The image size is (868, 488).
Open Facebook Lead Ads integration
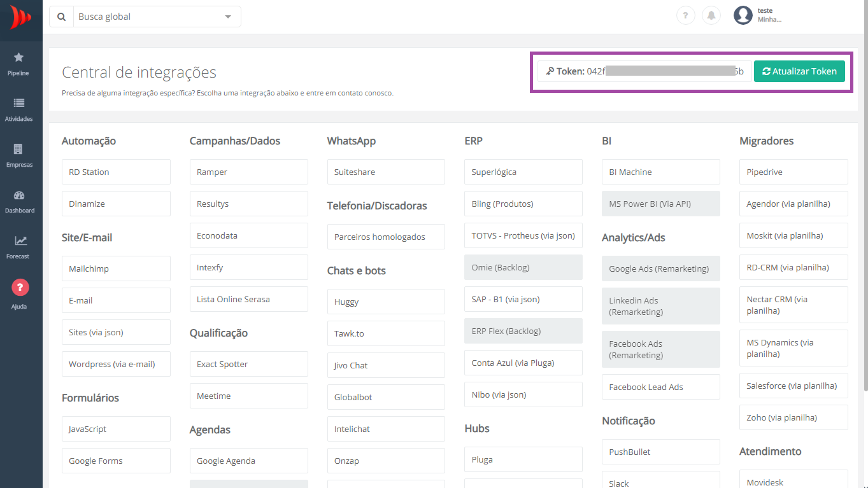click(x=661, y=387)
